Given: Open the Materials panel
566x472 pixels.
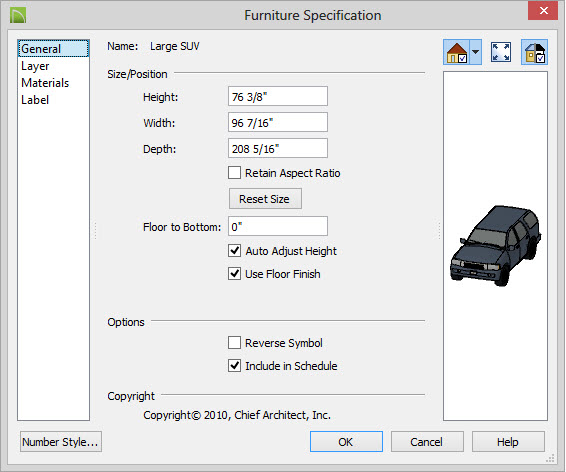Looking at the screenshot, I should click(x=45, y=83).
